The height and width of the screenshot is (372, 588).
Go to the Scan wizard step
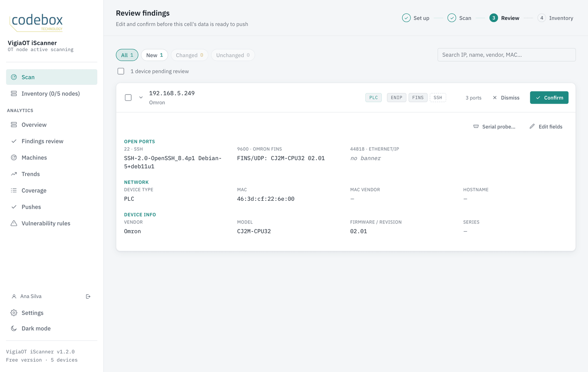point(459,18)
